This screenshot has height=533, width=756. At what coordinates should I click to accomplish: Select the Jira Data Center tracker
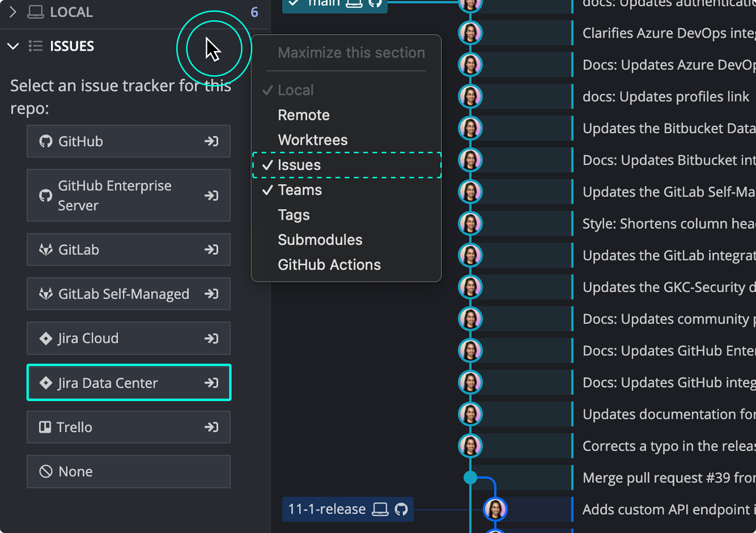tap(128, 383)
